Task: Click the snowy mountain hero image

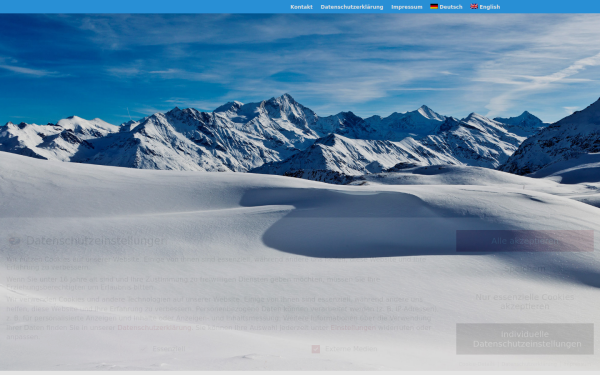Action: 300,115
